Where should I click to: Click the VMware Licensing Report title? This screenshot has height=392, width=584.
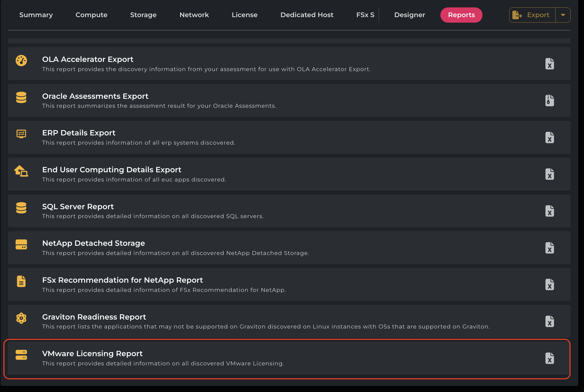tap(92, 354)
